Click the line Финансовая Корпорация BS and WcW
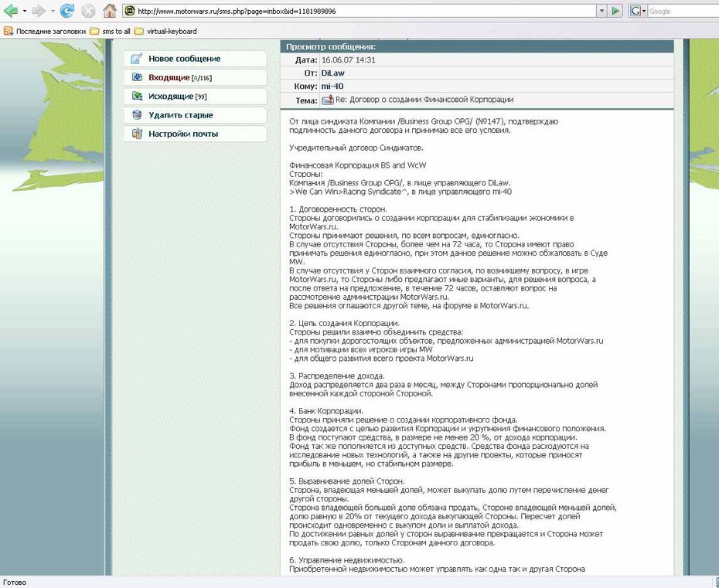 [358, 165]
